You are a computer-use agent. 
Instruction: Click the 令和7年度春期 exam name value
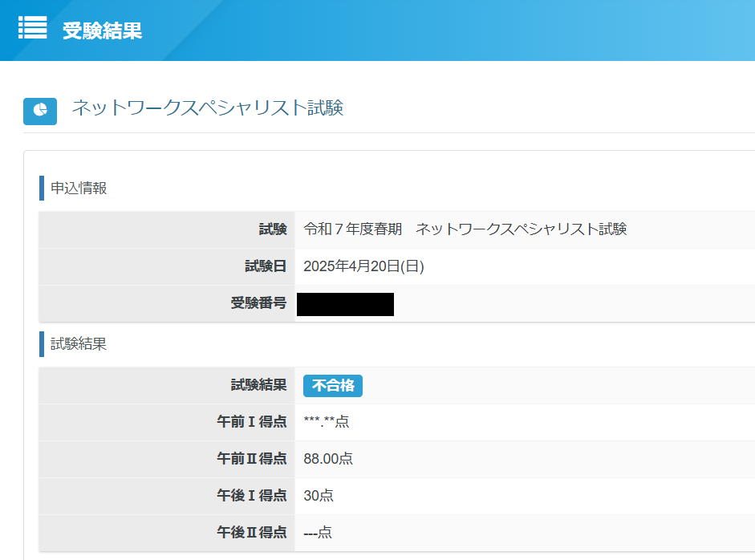[465, 229]
